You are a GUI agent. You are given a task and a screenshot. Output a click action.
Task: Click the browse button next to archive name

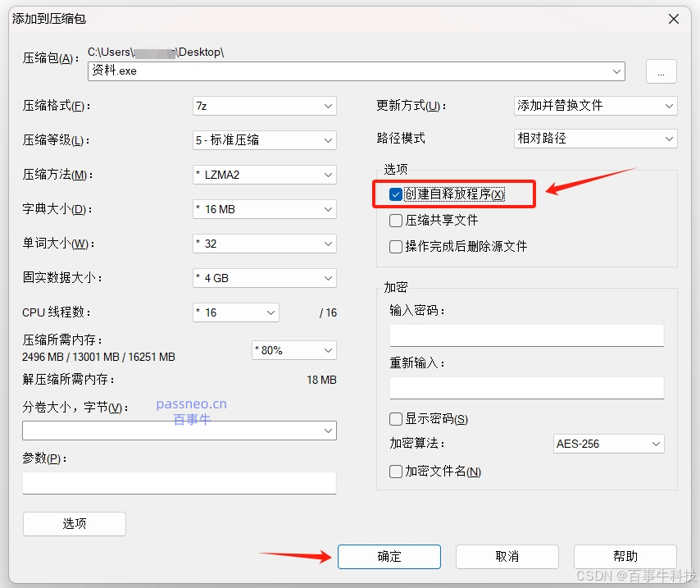[661, 71]
